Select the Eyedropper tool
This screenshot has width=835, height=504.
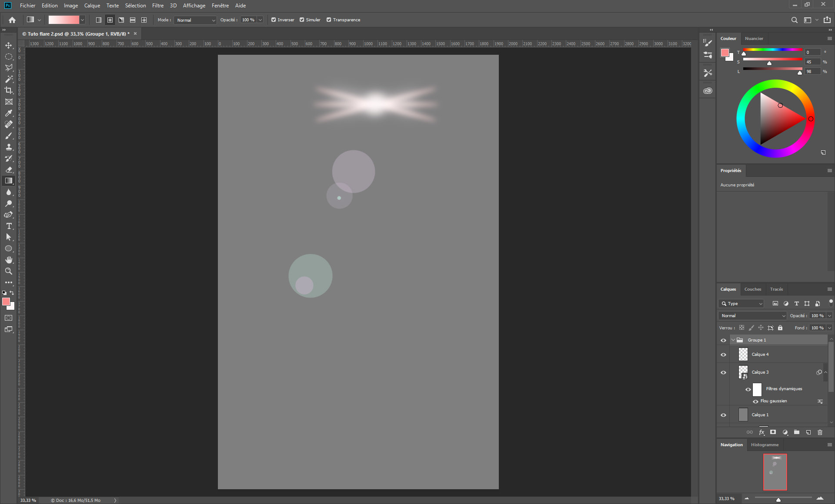(9, 113)
